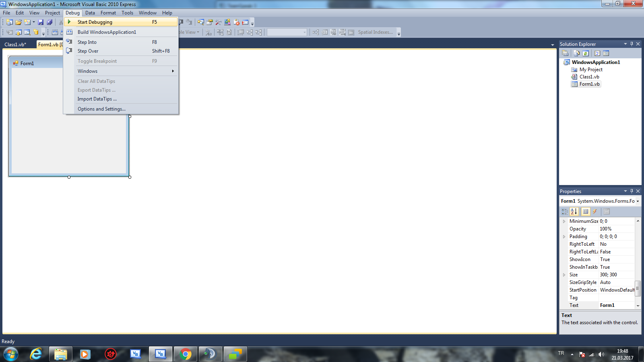
Task: Switch to the Class1.vb tab
Action: (x=15, y=45)
